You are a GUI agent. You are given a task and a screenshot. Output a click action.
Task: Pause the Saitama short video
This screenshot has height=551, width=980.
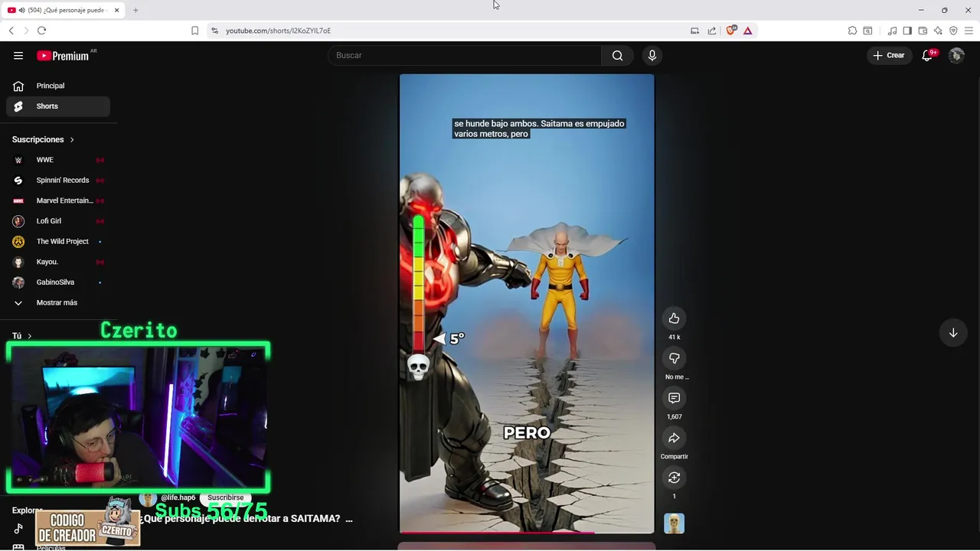pos(527,303)
